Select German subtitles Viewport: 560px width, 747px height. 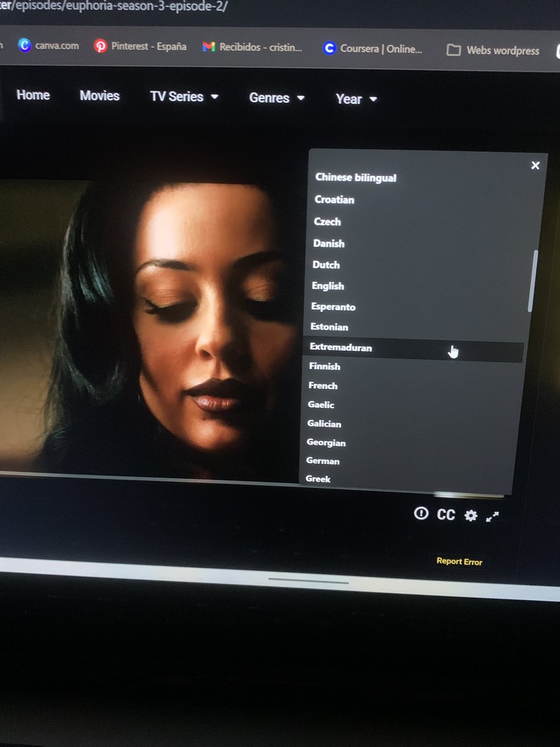point(323,461)
